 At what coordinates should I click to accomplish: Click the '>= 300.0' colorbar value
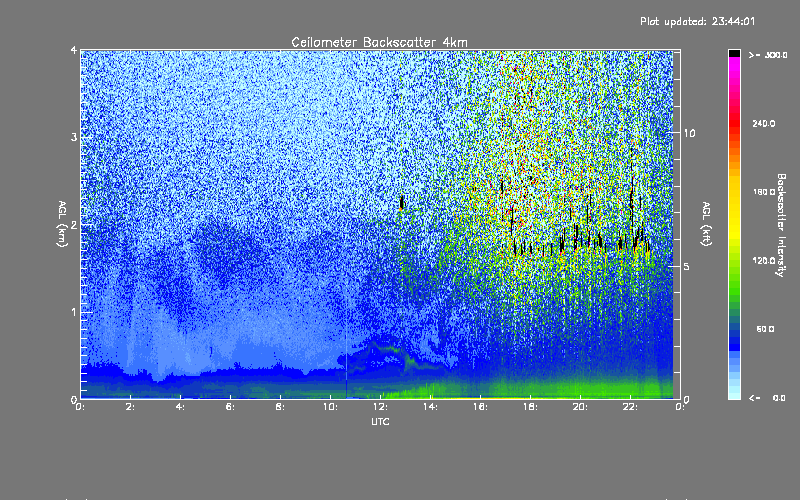(x=768, y=55)
